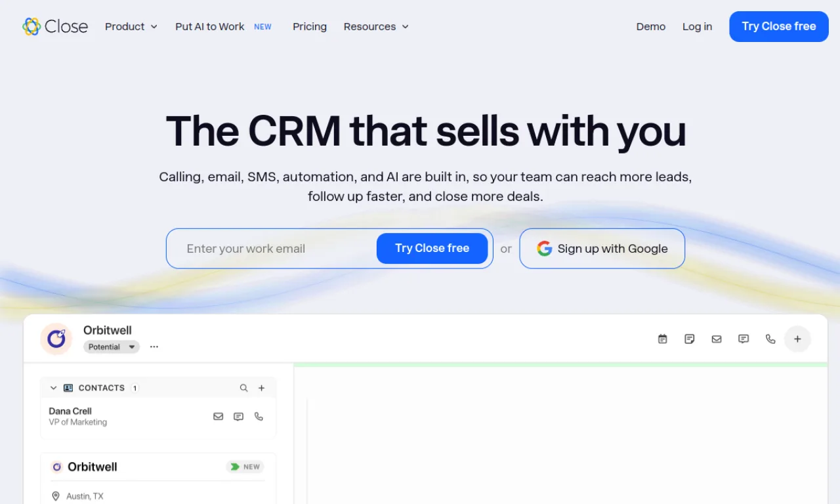840x504 pixels.
Task: Select the contact name Dana Crell
Action: [70, 411]
